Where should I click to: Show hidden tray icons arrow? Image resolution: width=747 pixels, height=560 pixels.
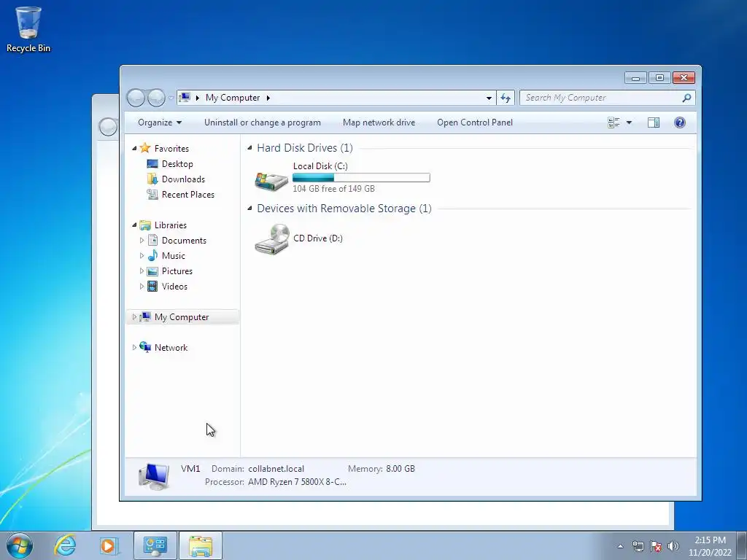(620, 546)
